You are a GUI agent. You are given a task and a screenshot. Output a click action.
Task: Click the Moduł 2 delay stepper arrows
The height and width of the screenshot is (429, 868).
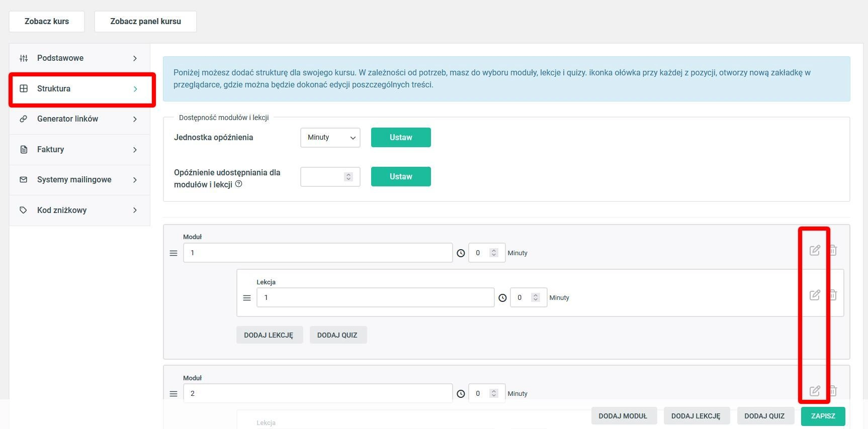tap(494, 393)
